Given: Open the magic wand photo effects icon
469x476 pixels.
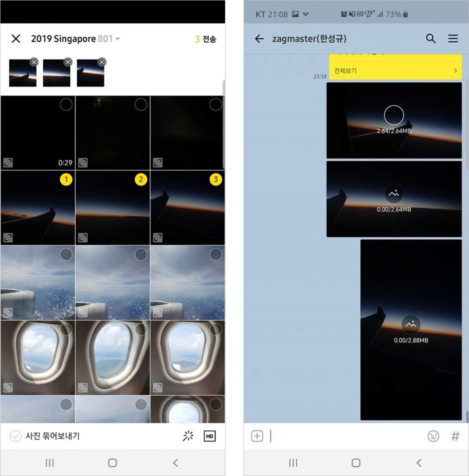Looking at the screenshot, I should (188, 436).
